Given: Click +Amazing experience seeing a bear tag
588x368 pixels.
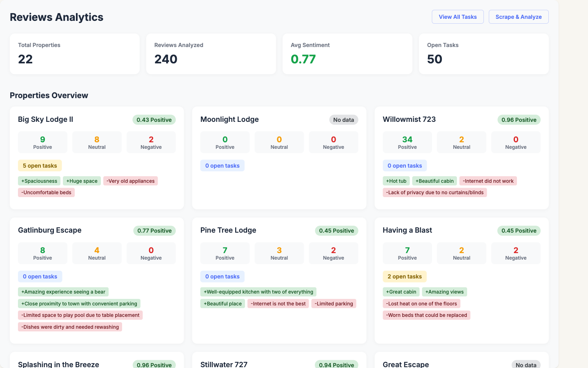Looking at the screenshot, I should click(x=63, y=292).
